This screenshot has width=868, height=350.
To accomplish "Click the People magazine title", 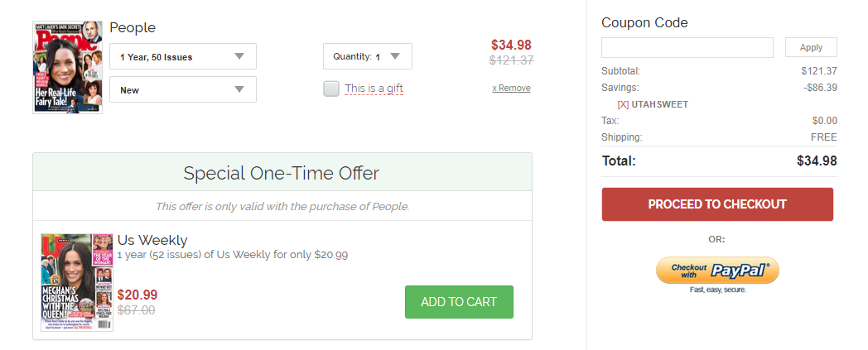I will point(133,28).
